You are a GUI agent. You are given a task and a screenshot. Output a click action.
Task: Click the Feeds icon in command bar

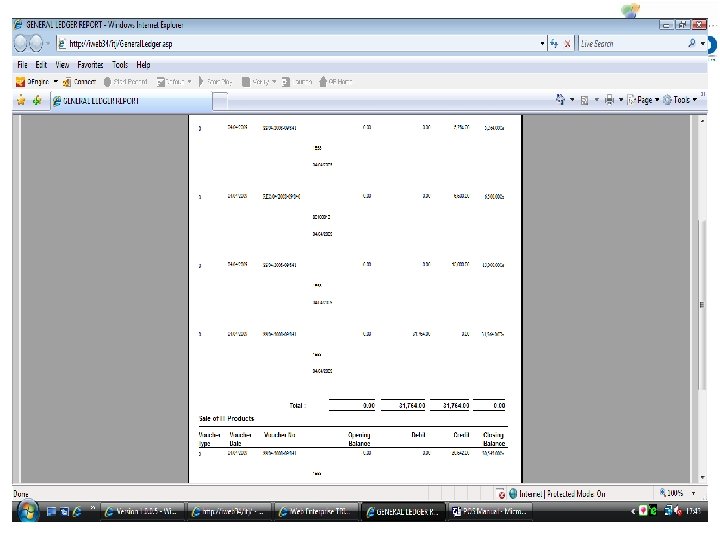(x=584, y=100)
